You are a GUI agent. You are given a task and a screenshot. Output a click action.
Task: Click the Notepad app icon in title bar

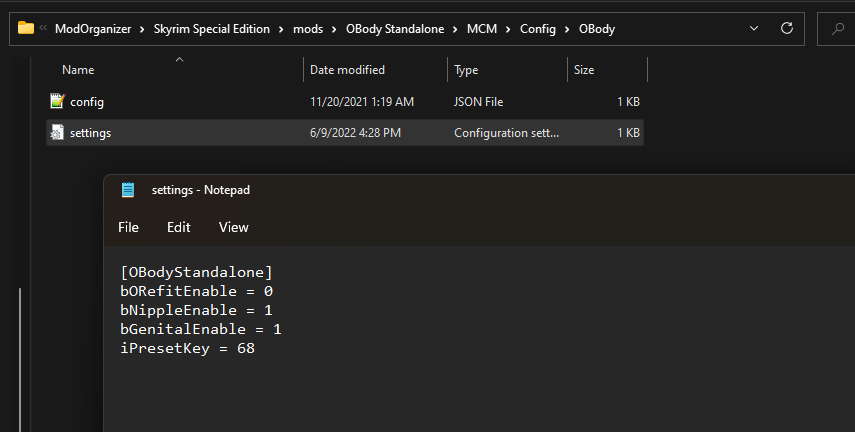point(128,190)
